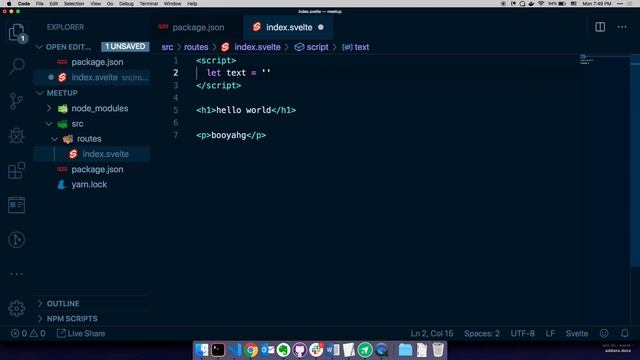This screenshot has width=640, height=360.
Task: Open Google Chrome from the Dock
Action: click(x=251, y=350)
